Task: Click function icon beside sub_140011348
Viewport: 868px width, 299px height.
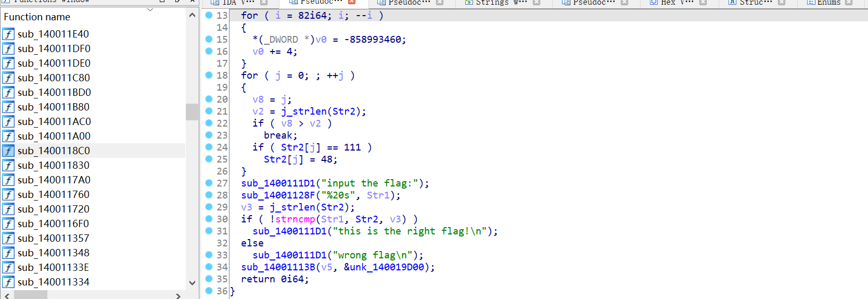Action: pyautogui.click(x=8, y=253)
